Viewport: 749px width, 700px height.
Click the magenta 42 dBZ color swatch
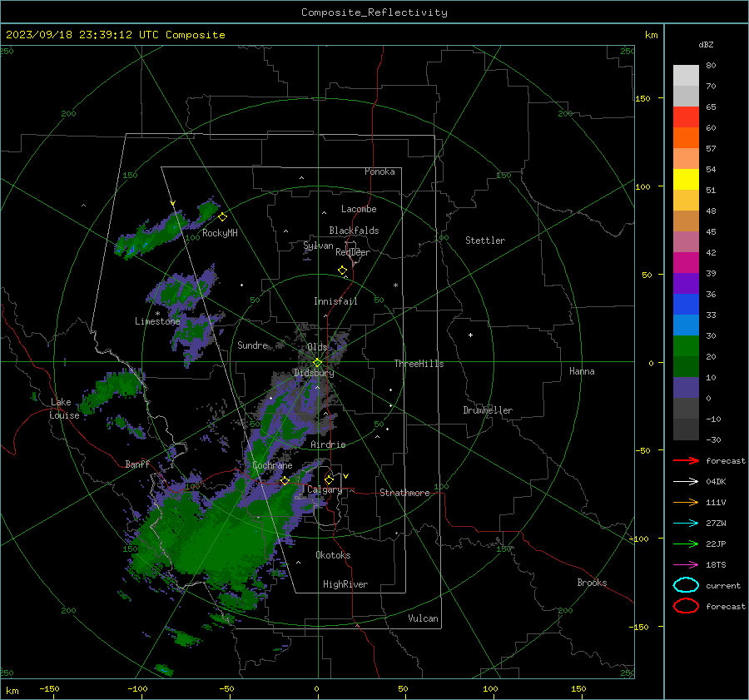pos(686,263)
